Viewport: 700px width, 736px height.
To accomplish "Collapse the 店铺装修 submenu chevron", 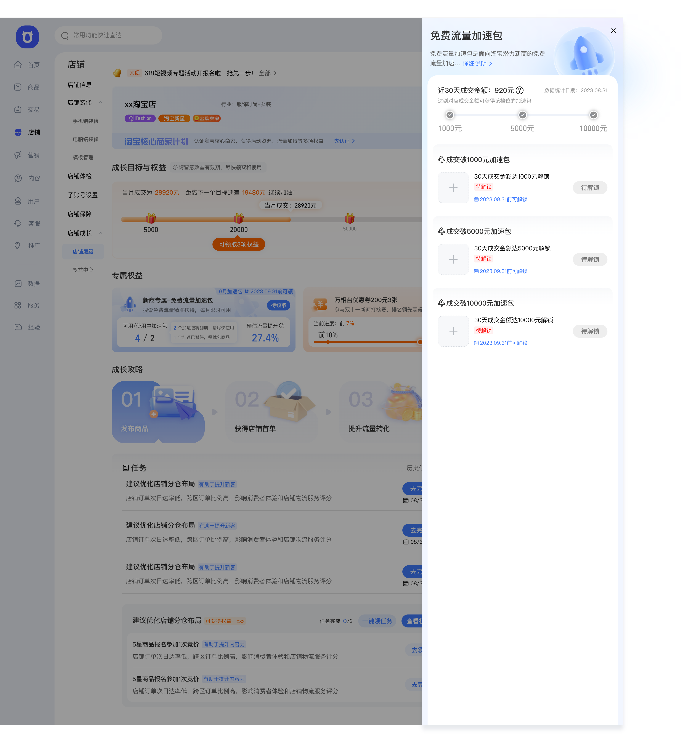I will click(x=100, y=102).
